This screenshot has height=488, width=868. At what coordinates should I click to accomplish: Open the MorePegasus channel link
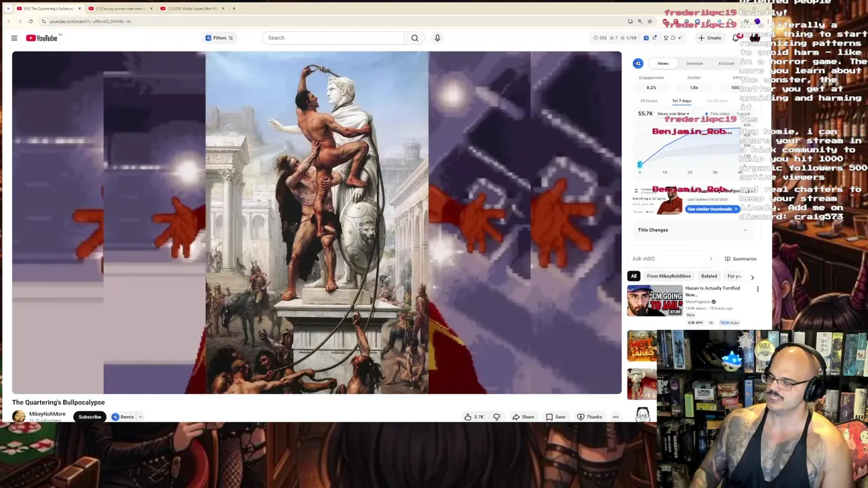pos(698,302)
